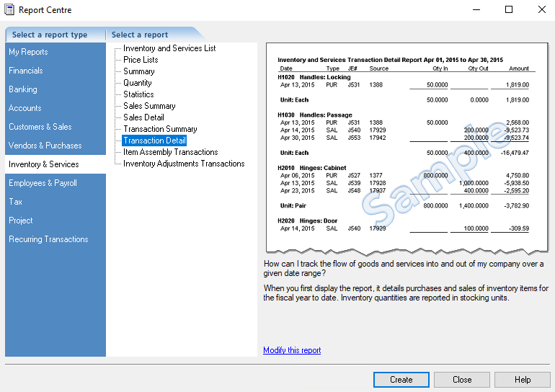Choose Vendors & Purchases category
555x392 pixels.
pyautogui.click(x=45, y=146)
